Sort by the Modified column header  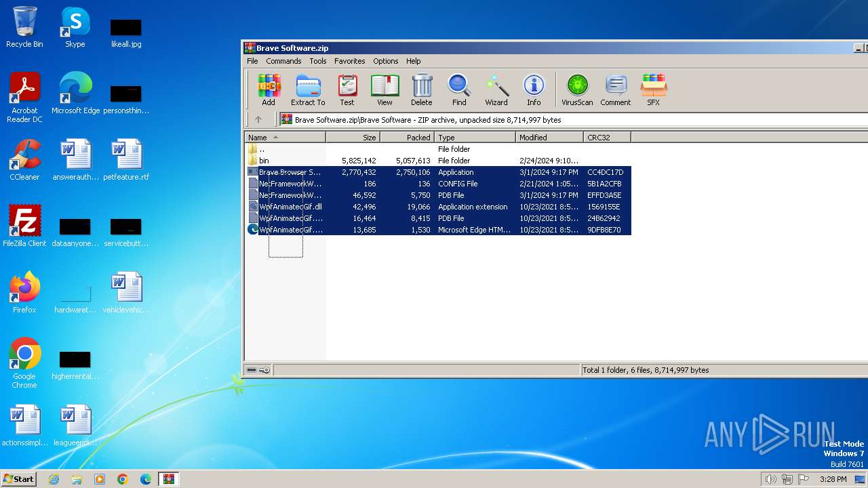pyautogui.click(x=549, y=137)
